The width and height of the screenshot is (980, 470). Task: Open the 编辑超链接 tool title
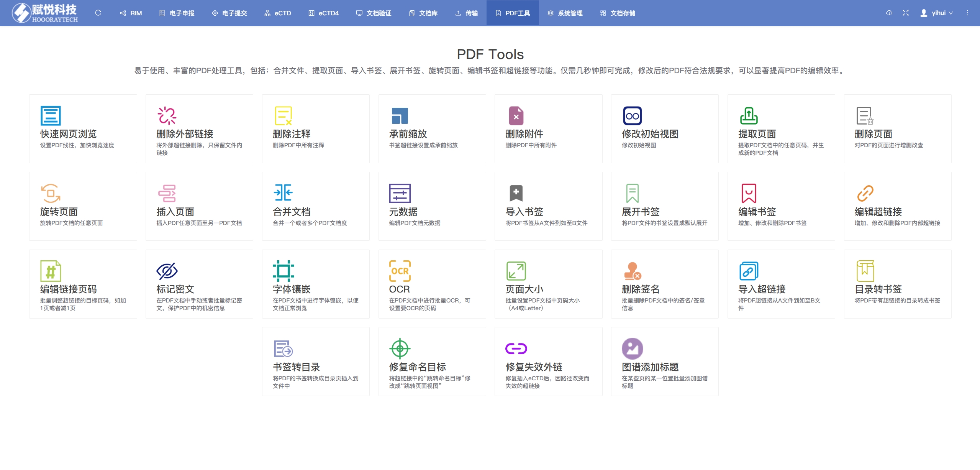(878, 212)
